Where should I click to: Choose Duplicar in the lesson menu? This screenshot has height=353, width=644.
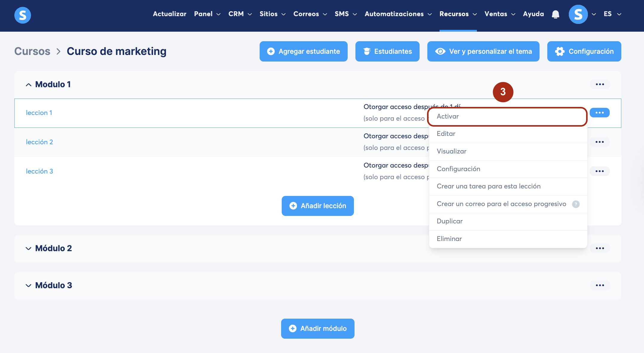[449, 221]
